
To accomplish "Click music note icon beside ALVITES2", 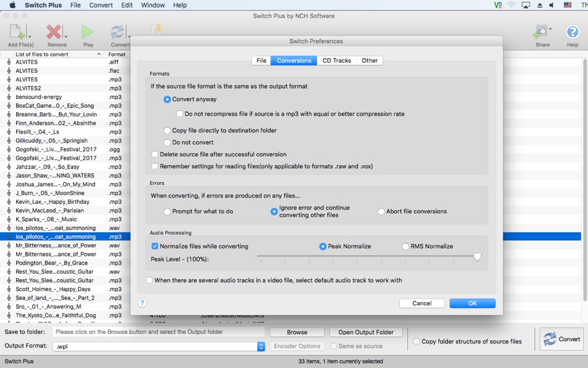I will click(x=9, y=88).
